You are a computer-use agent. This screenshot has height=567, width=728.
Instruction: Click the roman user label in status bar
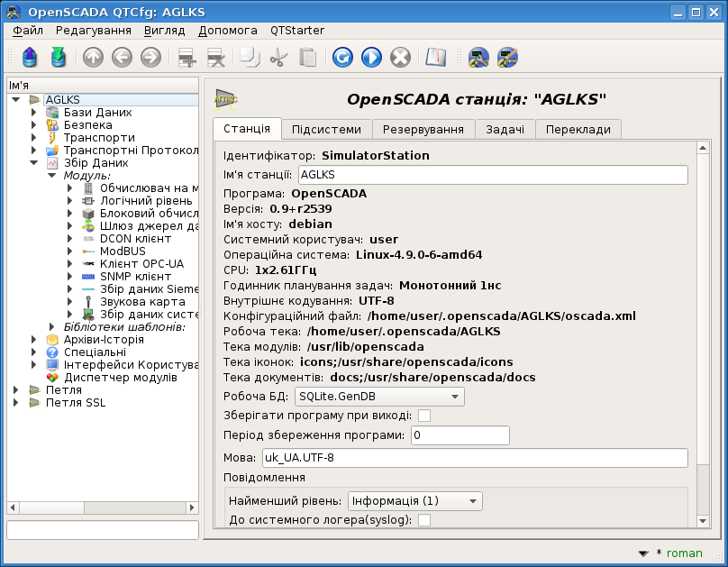pos(685,553)
